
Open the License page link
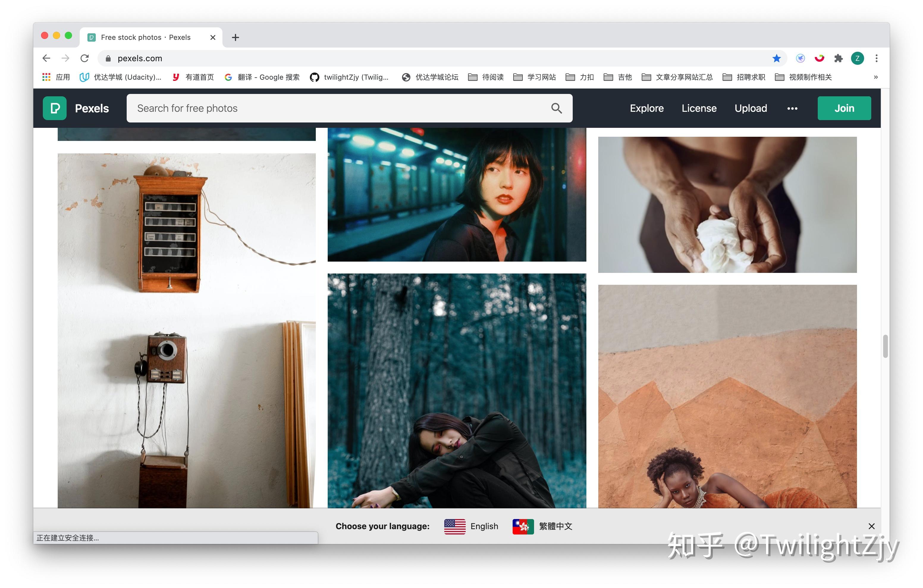point(698,109)
